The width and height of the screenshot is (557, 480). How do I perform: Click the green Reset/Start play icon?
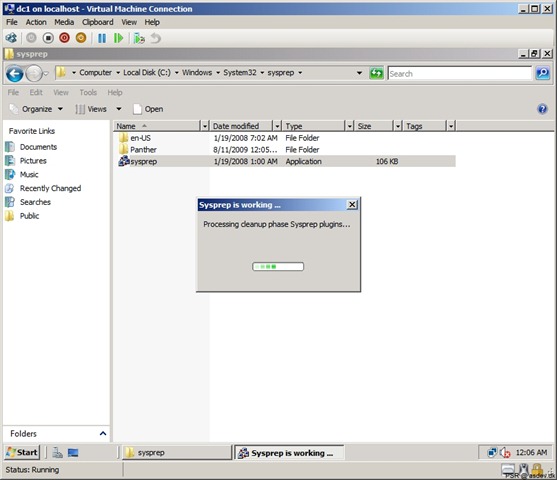pyautogui.click(x=118, y=38)
